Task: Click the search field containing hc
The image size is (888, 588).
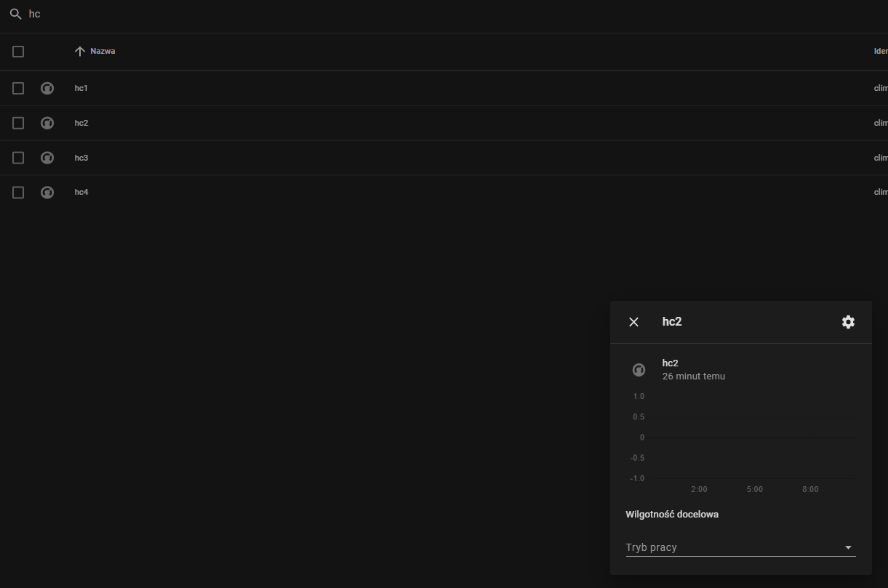Action: [x=444, y=14]
